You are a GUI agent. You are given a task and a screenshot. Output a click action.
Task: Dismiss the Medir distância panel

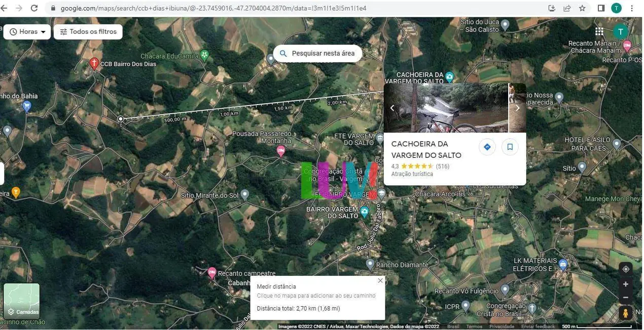[380, 280]
